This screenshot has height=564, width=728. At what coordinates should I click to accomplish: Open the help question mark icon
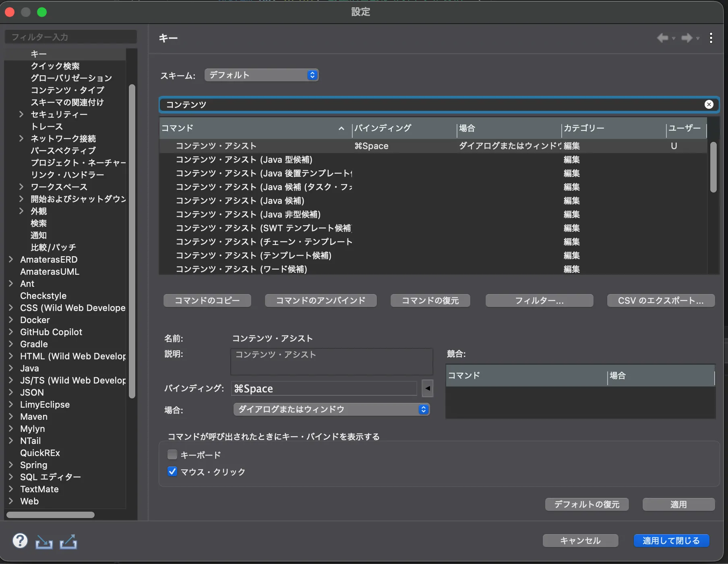tap(20, 541)
